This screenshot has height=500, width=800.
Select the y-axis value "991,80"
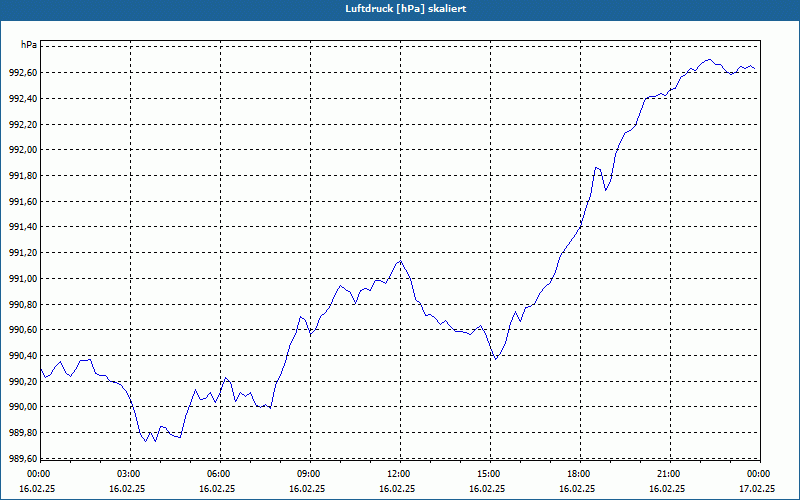point(23,176)
